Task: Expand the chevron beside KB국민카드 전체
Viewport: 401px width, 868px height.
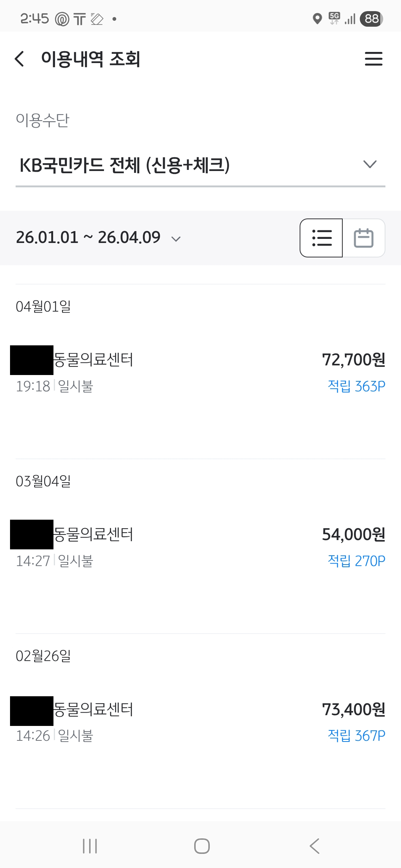Action: [370, 164]
